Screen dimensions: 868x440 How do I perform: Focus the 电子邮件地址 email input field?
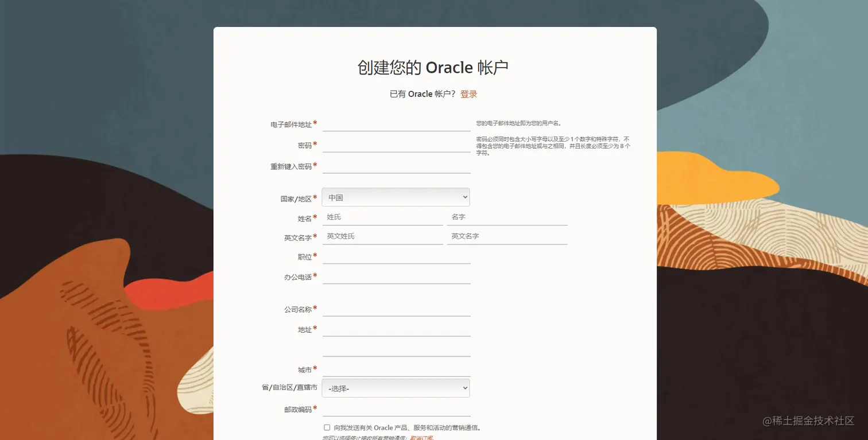396,124
